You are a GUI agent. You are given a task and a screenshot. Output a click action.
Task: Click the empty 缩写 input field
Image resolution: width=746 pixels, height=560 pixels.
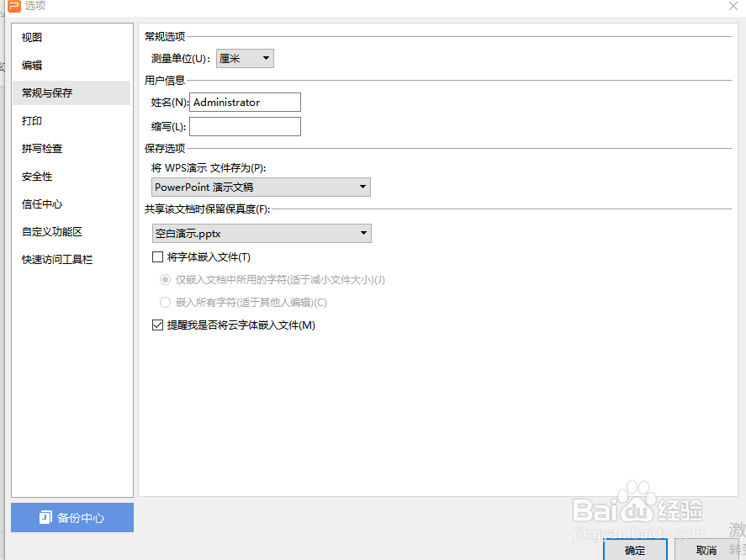[x=245, y=127]
